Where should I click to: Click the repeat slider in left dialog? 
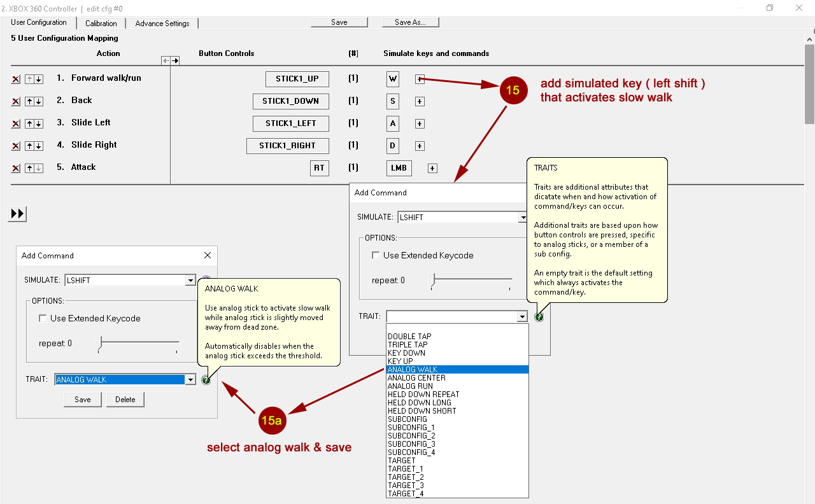pos(99,344)
